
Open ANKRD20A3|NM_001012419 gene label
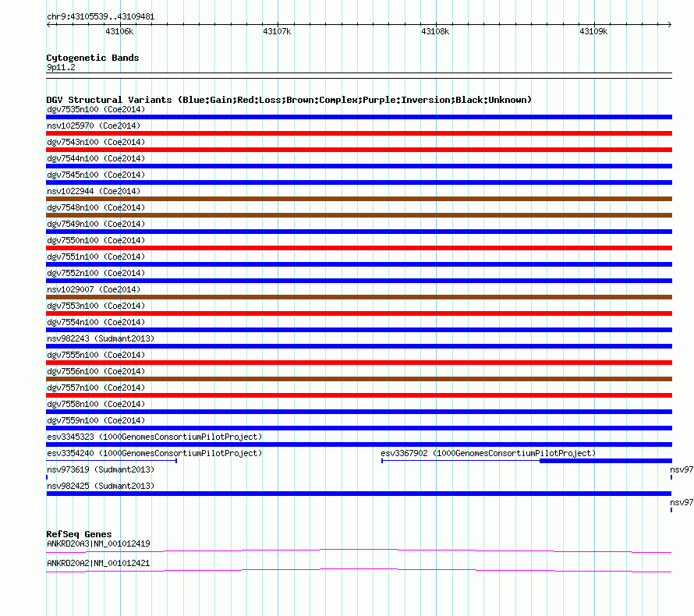pos(98,543)
